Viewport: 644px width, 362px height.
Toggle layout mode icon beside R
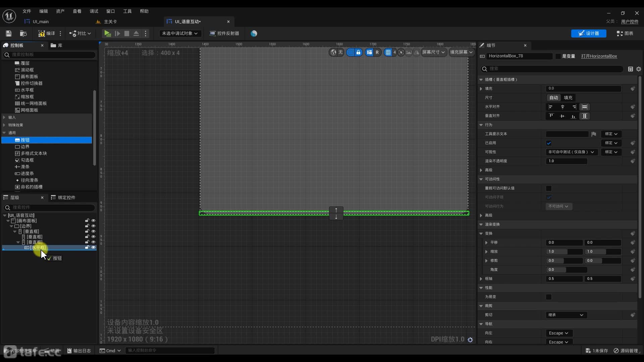pos(369,52)
